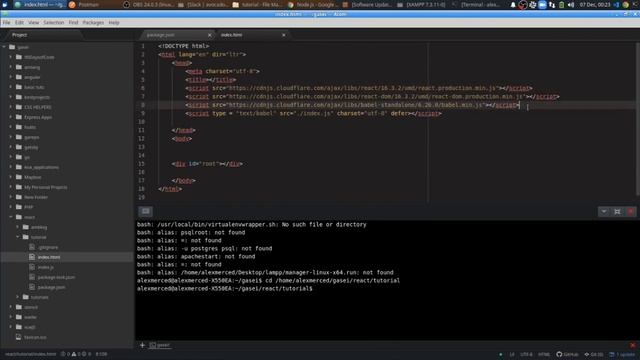Click the 1 update notification

pyautogui.click(x=622, y=354)
